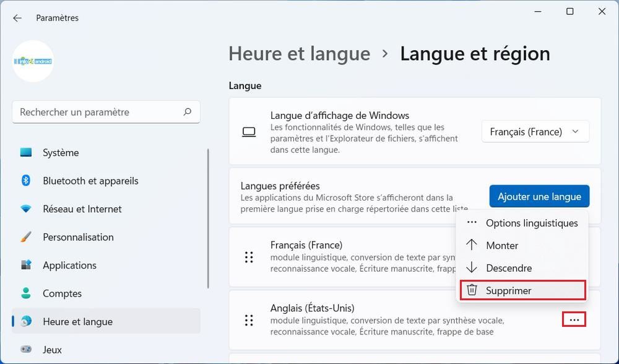Click the Comptes person icon
Screen dimensions: 619x364
[26, 293]
